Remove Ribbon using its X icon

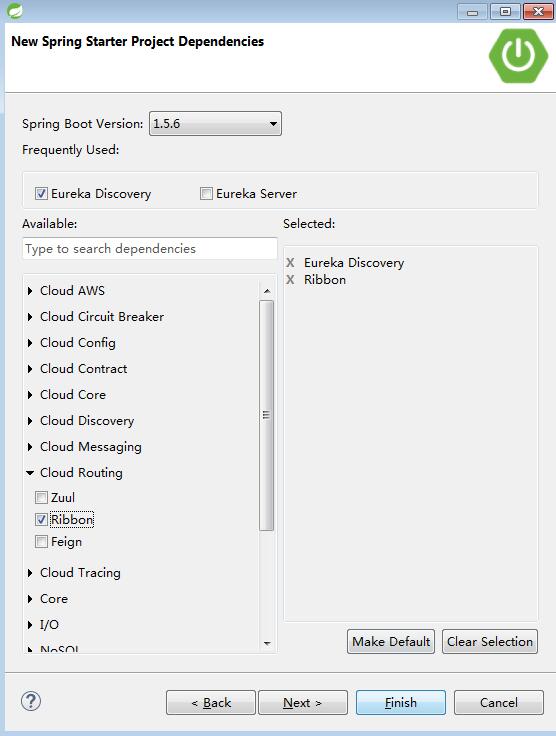point(290,280)
